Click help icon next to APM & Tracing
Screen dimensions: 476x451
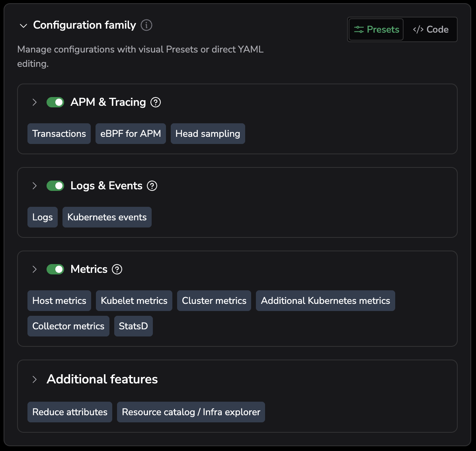156,102
